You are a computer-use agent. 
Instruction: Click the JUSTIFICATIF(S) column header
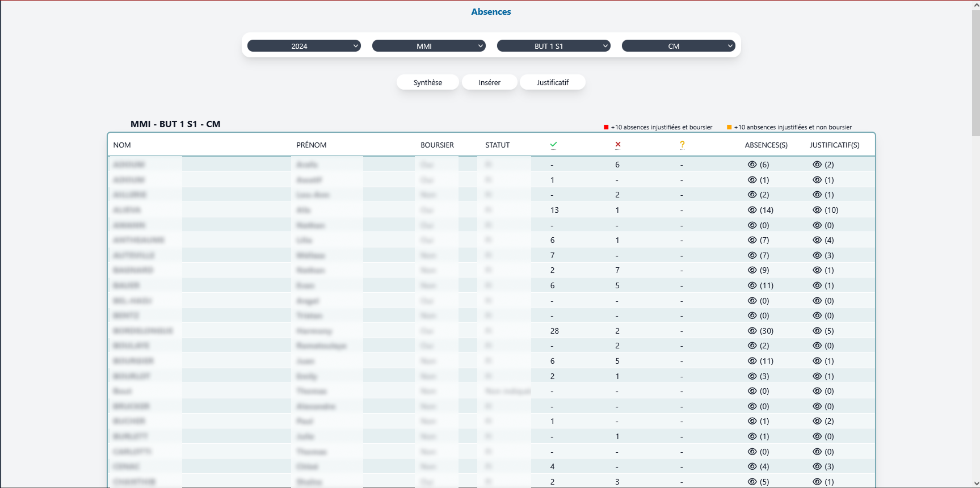[x=834, y=145]
